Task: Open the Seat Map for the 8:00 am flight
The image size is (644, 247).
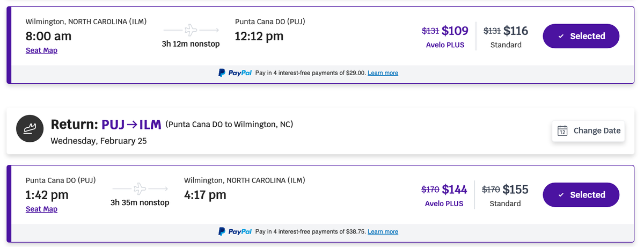Action: point(41,50)
